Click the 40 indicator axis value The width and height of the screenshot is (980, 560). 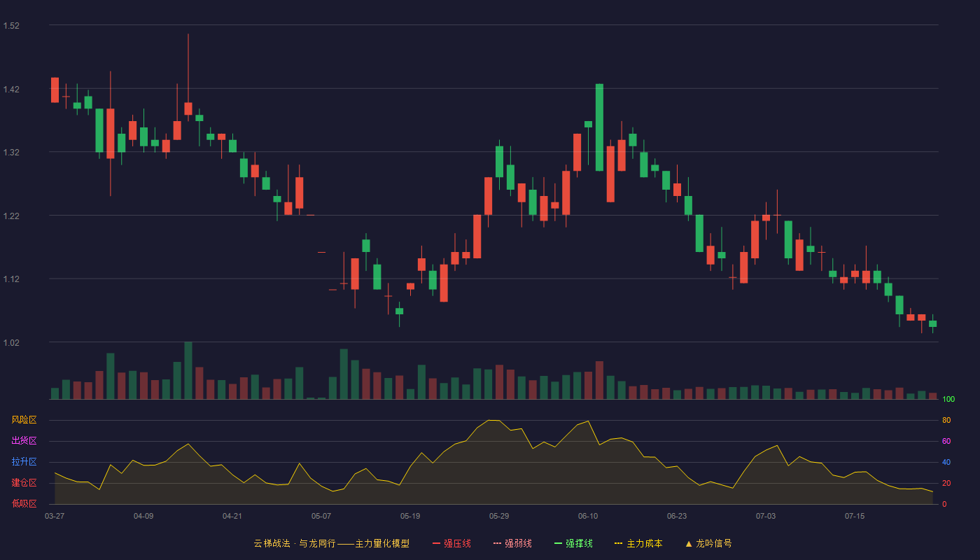tap(946, 463)
